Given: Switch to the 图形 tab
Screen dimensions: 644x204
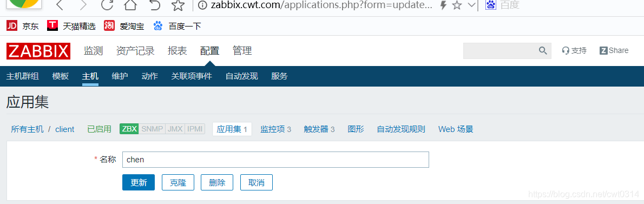Looking at the screenshot, I should click(356, 129).
